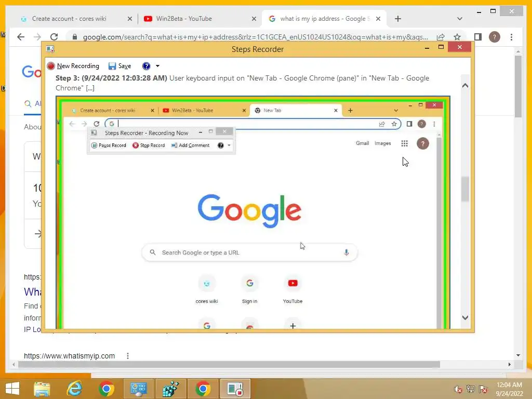The image size is (532, 399).
Task: Click the Steps Recorder scroll down arrow
Action: point(465,317)
